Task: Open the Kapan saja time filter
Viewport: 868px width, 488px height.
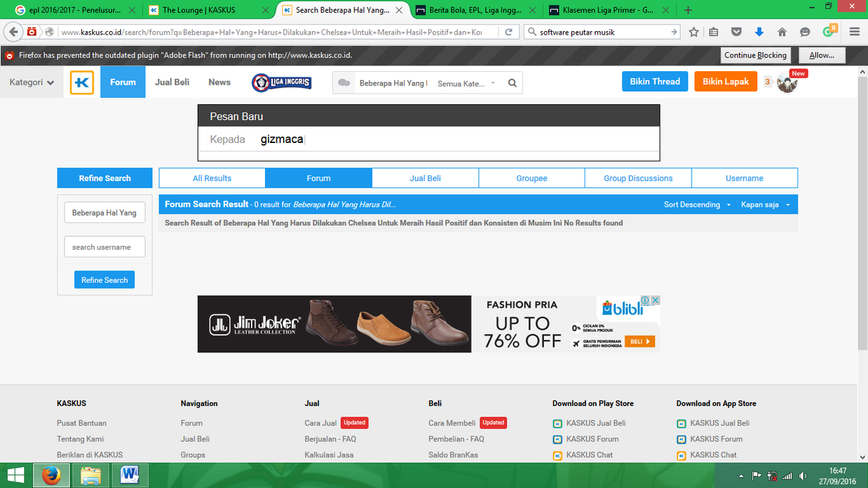Action: [x=766, y=205]
